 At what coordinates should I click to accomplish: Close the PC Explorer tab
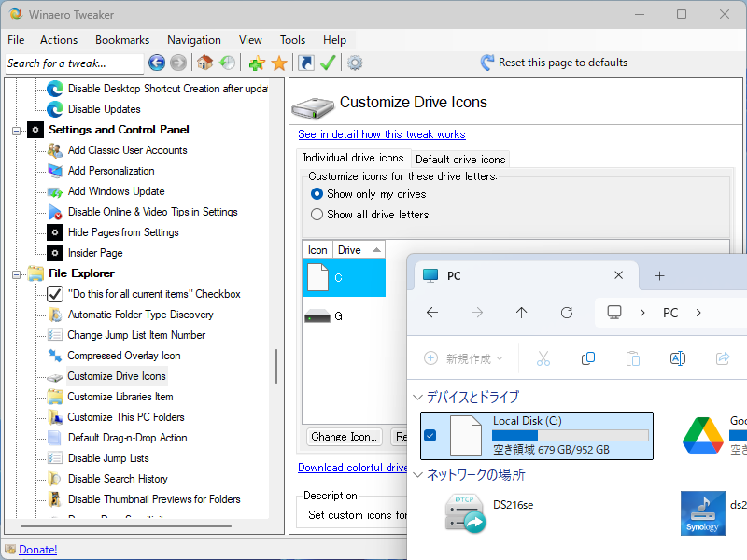click(618, 275)
